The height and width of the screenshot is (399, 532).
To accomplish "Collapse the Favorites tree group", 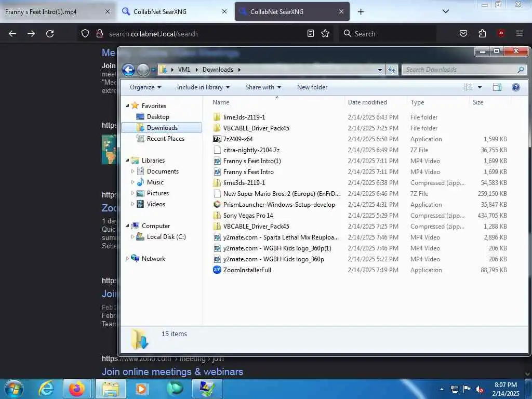I will [x=128, y=106].
